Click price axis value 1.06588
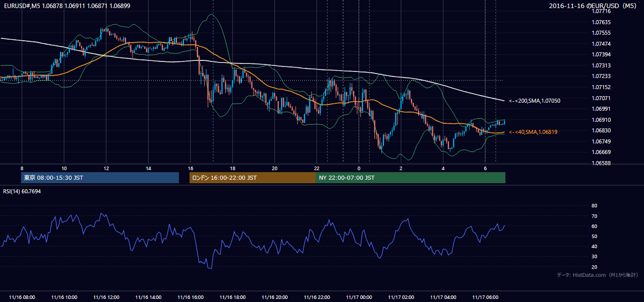 click(601, 163)
